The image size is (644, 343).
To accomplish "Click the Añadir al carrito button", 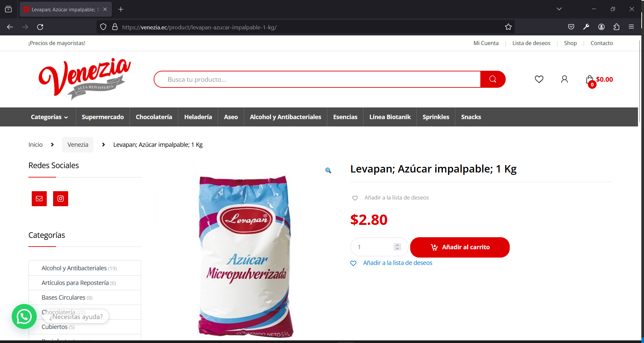I will click(460, 247).
